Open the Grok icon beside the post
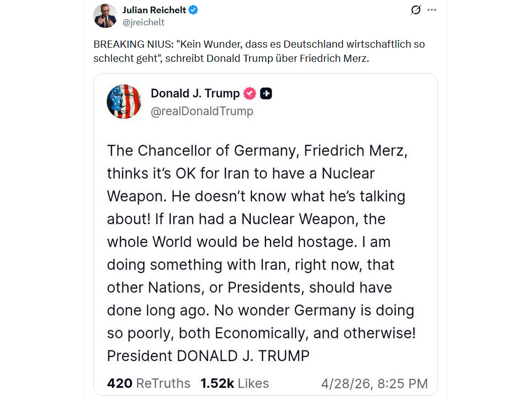This screenshot has width=532, height=398. click(x=416, y=10)
